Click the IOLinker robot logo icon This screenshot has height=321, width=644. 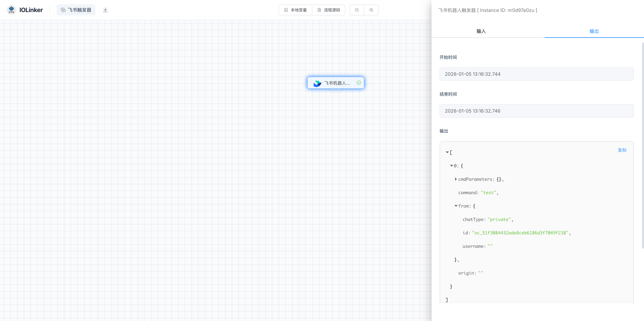click(11, 10)
